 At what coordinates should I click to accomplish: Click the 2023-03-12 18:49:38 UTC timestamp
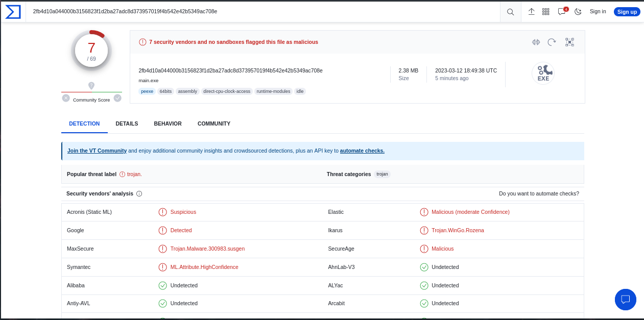(466, 70)
